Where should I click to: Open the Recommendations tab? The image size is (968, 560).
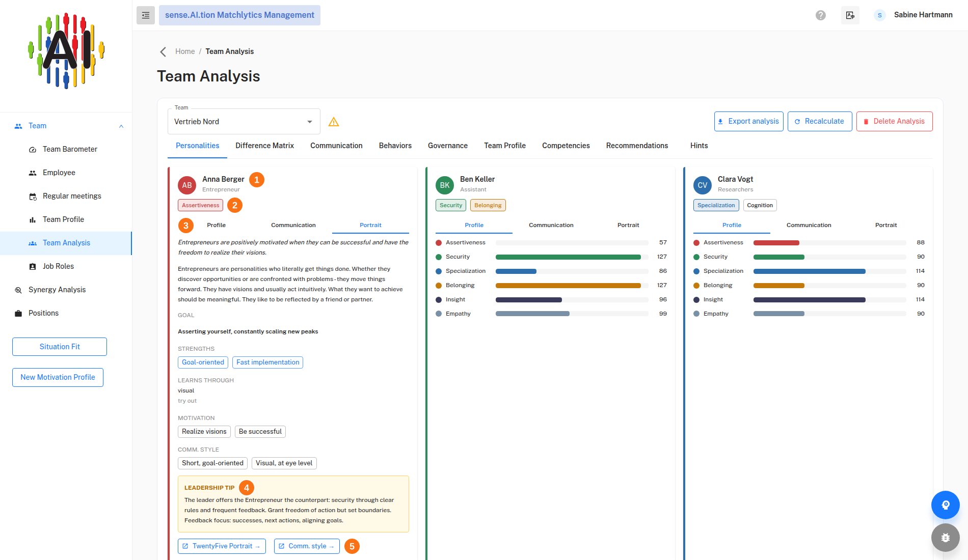(x=637, y=146)
